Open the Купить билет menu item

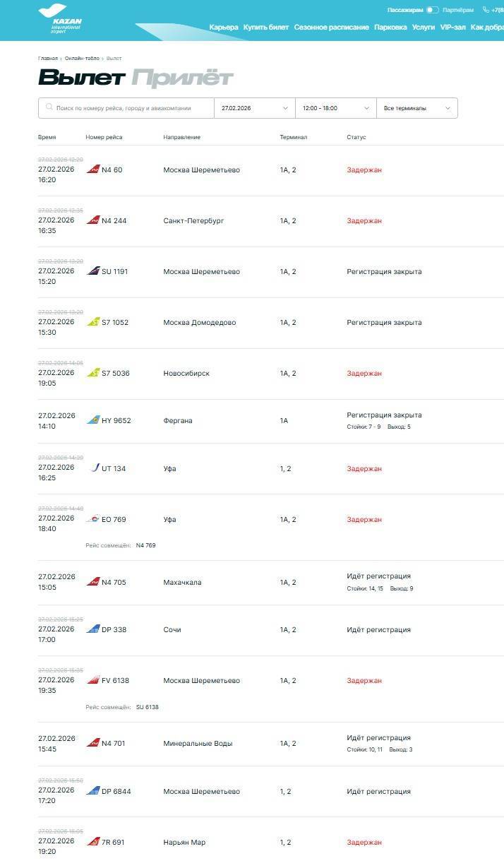[x=266, y=28]
